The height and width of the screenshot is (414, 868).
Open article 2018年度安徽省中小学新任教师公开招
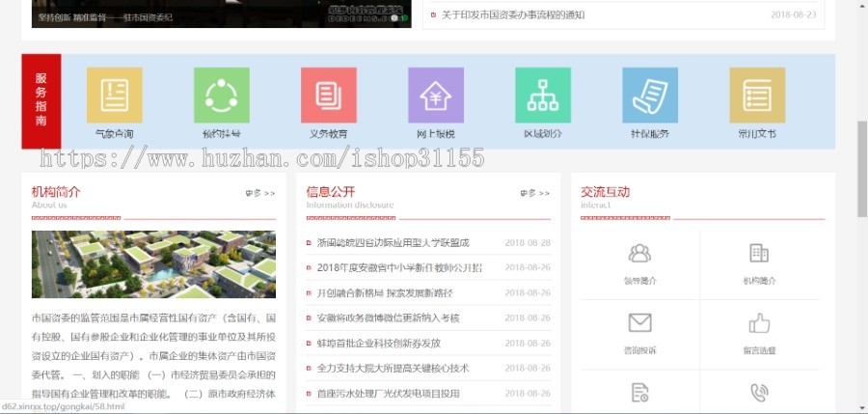tap(399, 267)
